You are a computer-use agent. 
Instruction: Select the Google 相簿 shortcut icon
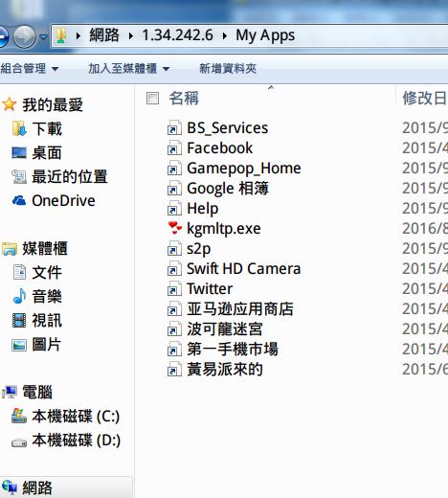[174, 189]
